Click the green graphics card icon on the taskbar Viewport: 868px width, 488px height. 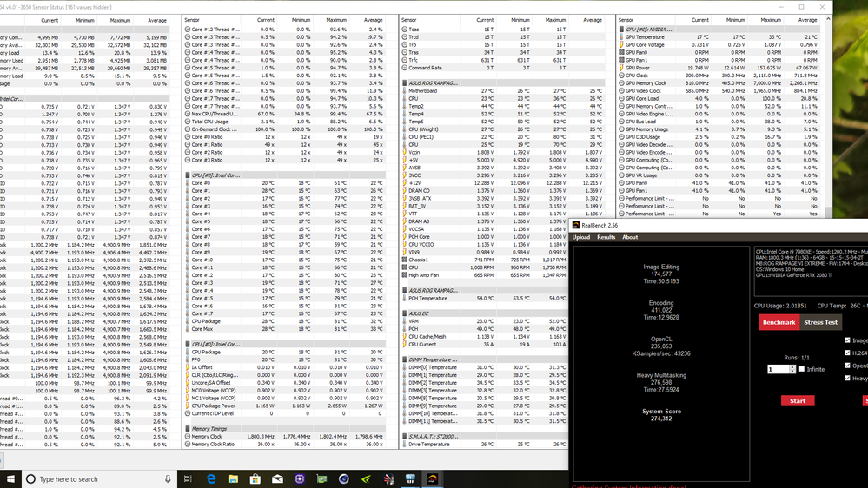(x=321, y=479)
